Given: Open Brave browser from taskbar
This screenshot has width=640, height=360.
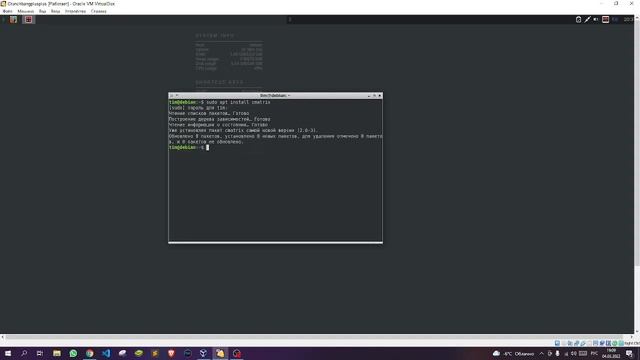Looking at the screenshot, I should pyautogui.click(x=171, y=353).
